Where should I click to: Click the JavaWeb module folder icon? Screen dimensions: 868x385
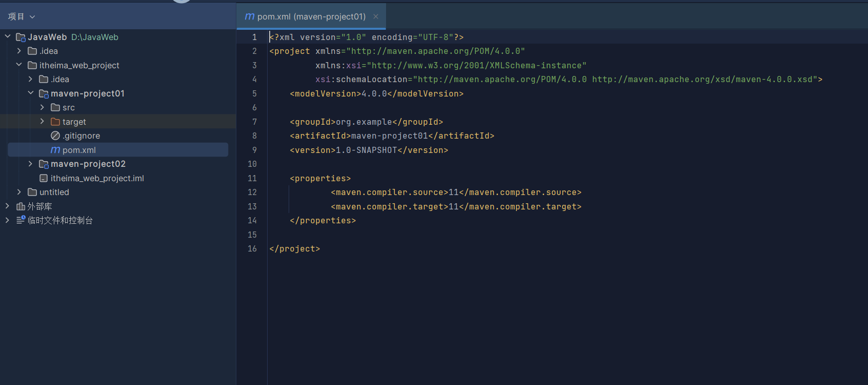click(21, 37)
